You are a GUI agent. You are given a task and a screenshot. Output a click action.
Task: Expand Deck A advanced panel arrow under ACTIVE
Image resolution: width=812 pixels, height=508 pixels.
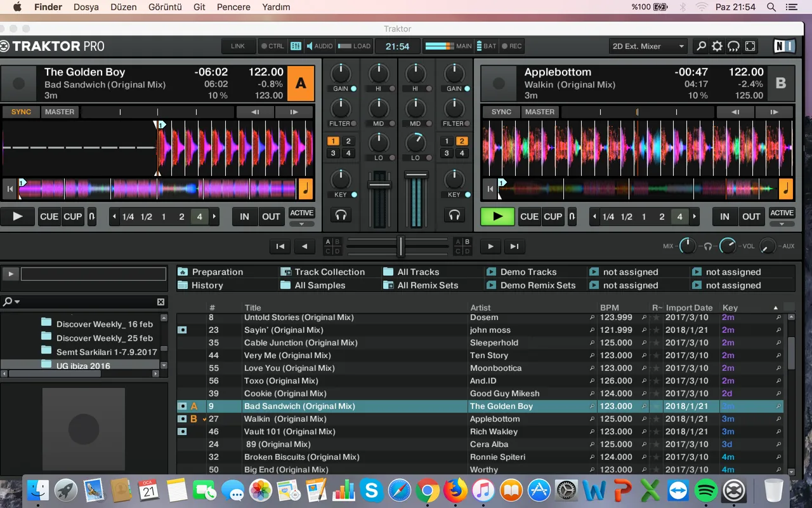[302, 224]
